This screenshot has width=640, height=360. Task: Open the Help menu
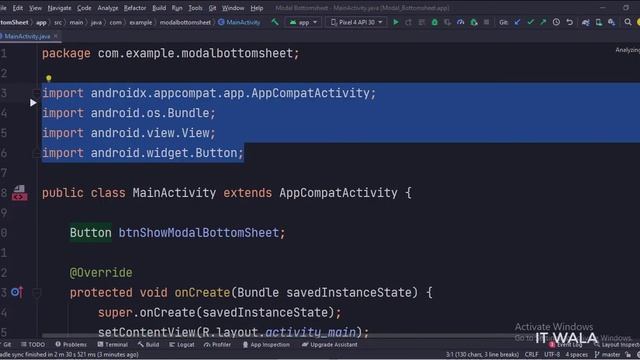point(257,8)
